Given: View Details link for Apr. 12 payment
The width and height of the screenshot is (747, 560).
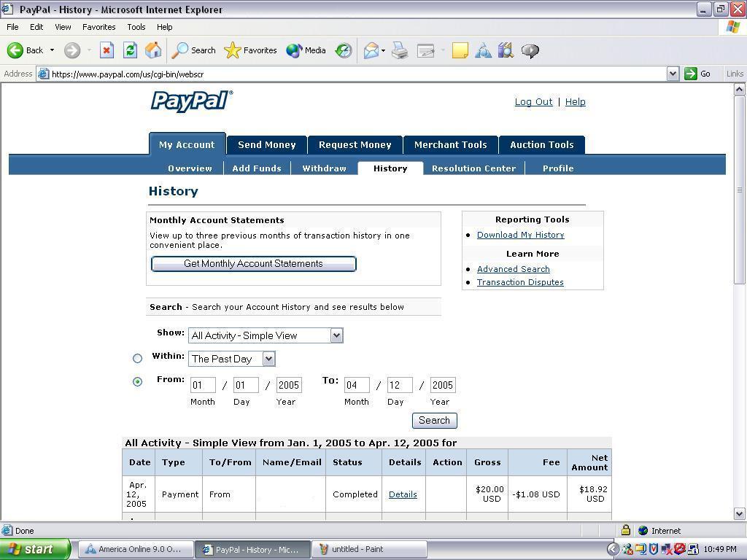Looking at the screenshot, I should point(403,494).
